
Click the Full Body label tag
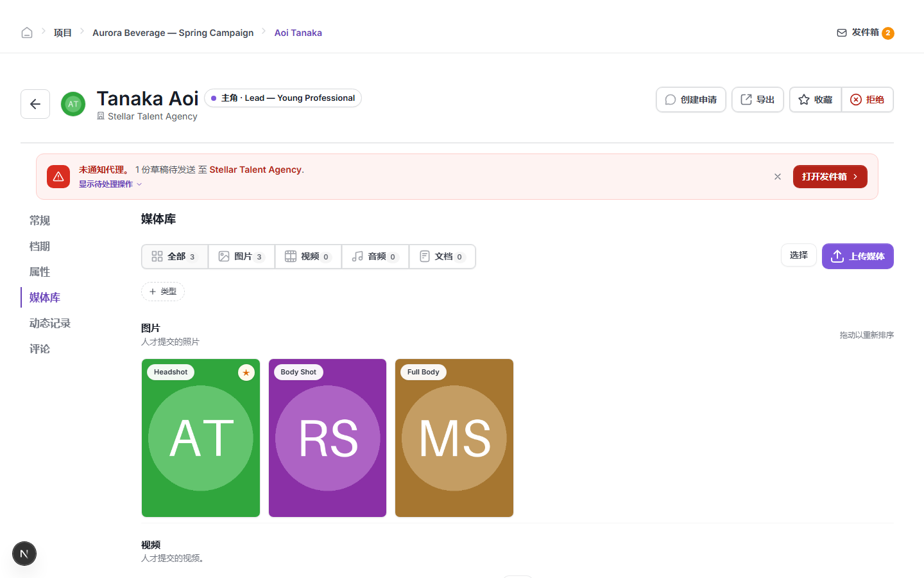[424, 372]
